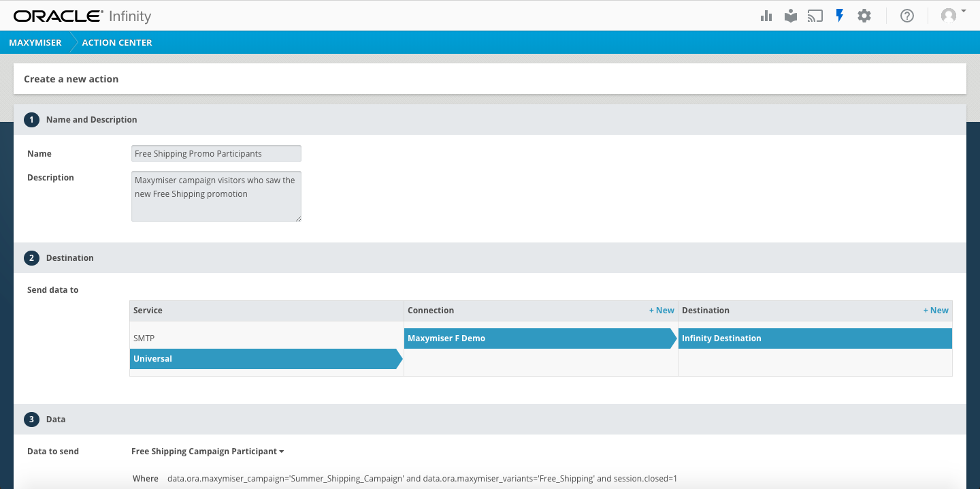This screenshot has width=980, height=489.
Task: Select SMTP service
Action: (267, 338)
